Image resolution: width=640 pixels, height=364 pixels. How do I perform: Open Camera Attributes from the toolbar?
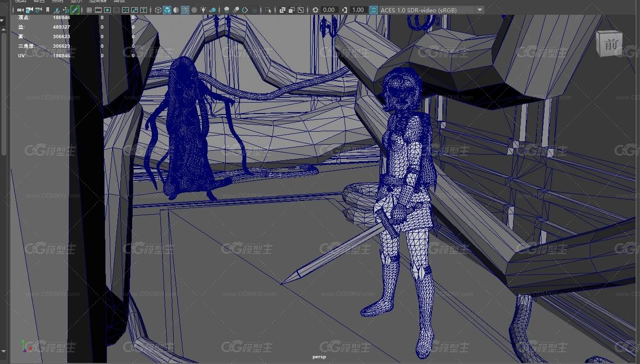tap(38, 10)
